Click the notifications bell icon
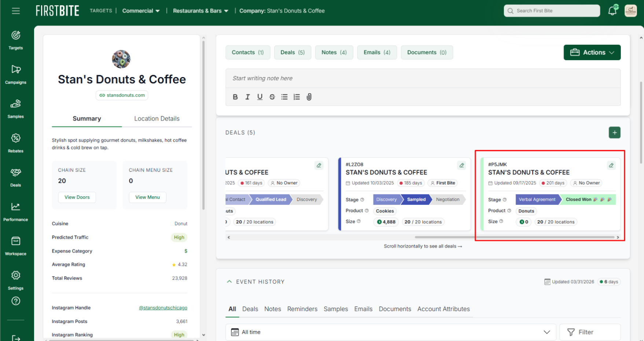 pyautogui.click(x=612, y=11)
